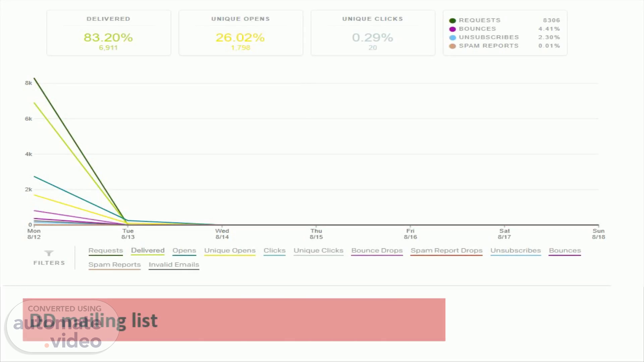Click the Filters funnel icon
644x362 pixels.
click(49, 254)
